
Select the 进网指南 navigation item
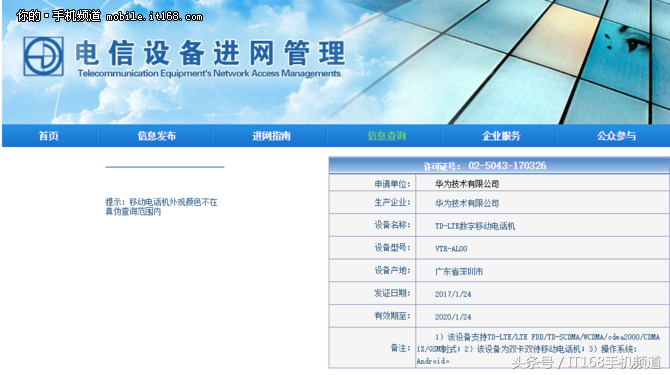[271, 136]
